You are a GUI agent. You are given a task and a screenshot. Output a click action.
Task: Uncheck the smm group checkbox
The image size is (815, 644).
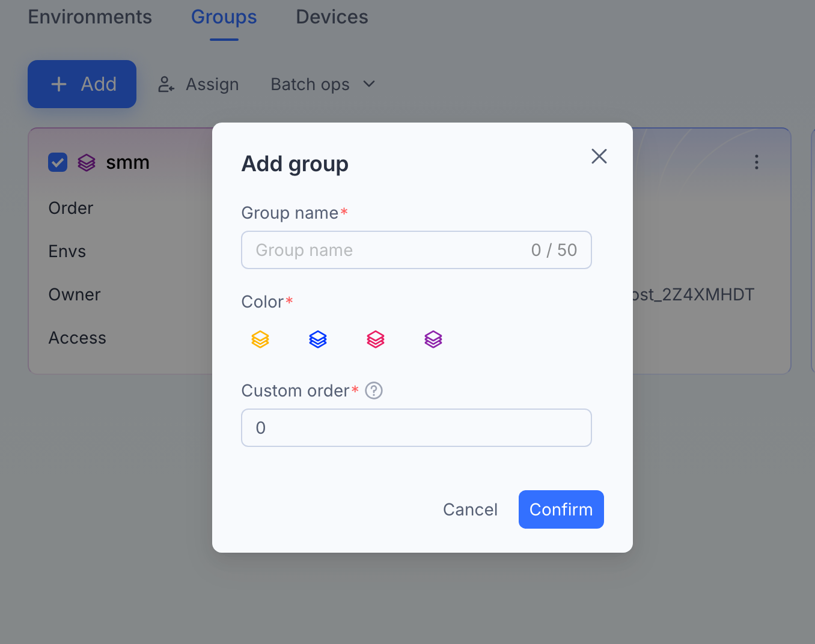tap(58, 162)
